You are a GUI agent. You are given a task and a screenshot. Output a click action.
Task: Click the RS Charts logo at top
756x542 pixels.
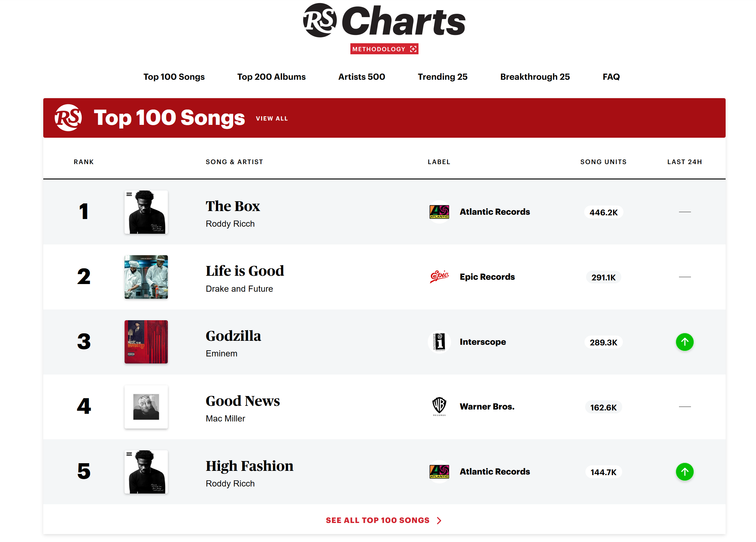click(x=384, y=20)
